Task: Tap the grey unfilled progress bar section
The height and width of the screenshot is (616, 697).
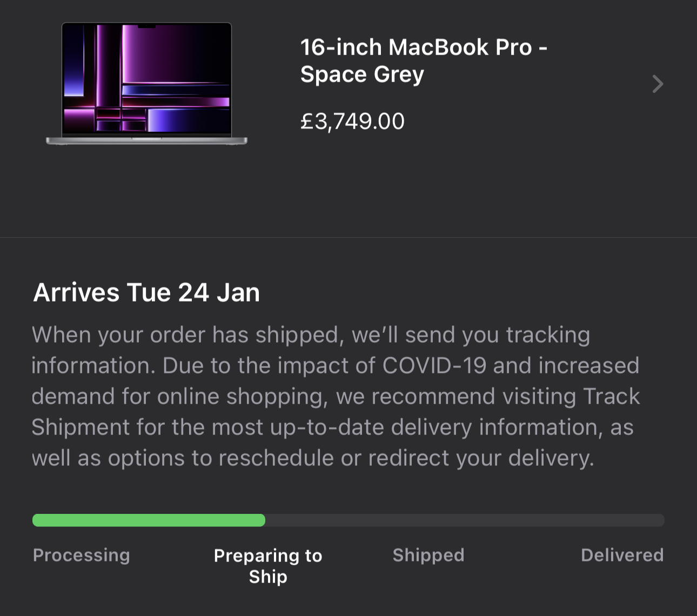Action: (465, 520)
